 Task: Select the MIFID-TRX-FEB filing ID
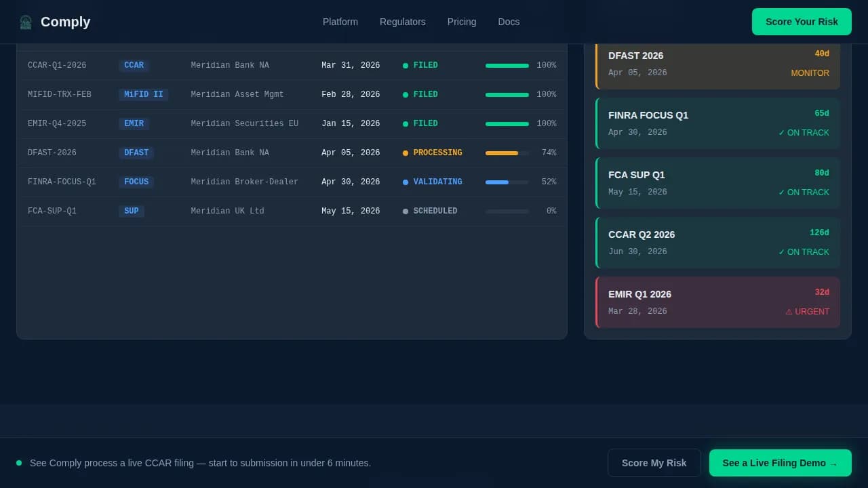point(60,94)
